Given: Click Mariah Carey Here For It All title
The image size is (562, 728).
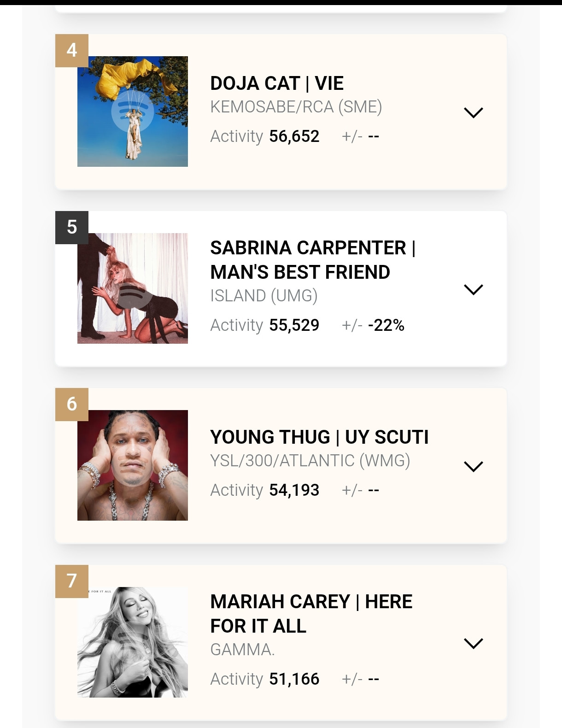Looking at the screenshot, I should (311, 614).
